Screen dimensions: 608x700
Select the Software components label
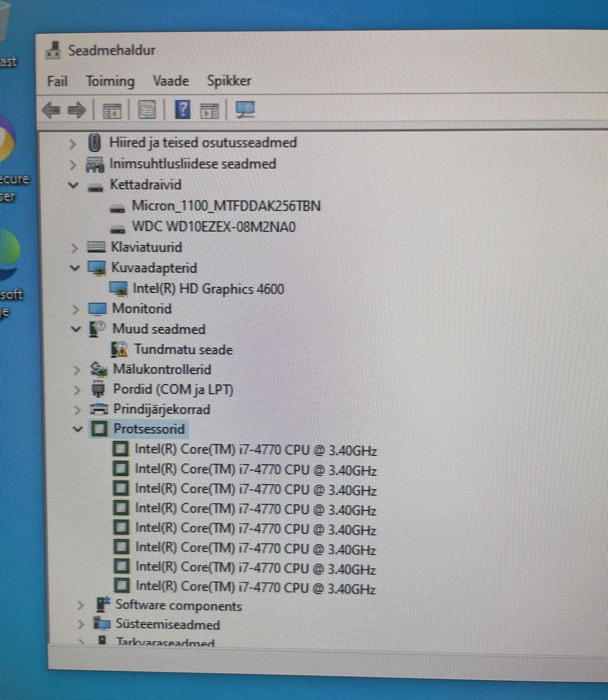point(179,605)
